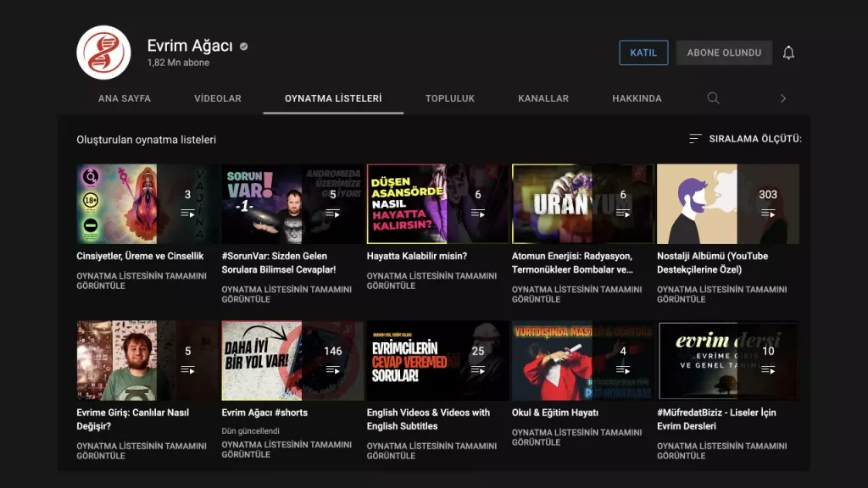This screenshot has width=868, height=488.
Task: Open the evrim dersi playlist thumbnail
Action: coord(728,360)
